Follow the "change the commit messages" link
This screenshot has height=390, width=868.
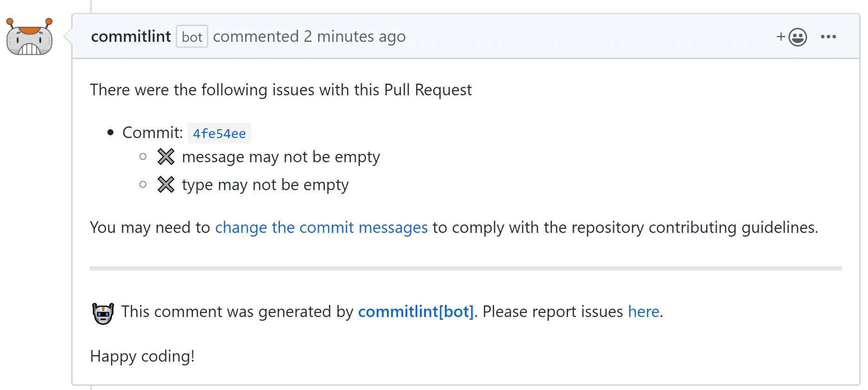321,228
